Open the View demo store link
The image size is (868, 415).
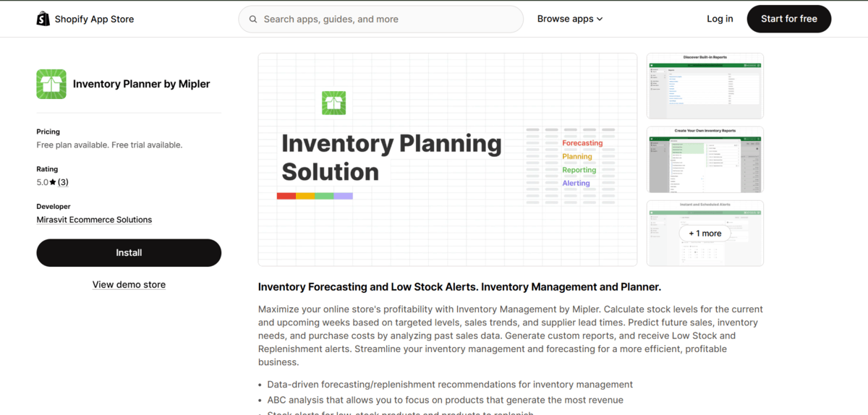click(x=129, y=285)
